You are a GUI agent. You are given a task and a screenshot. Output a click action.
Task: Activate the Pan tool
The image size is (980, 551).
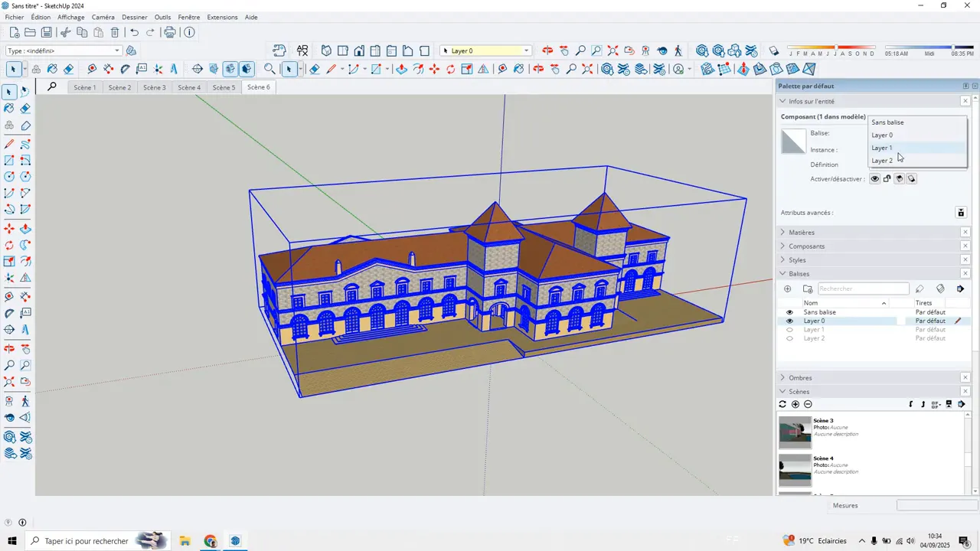(25, 349)
